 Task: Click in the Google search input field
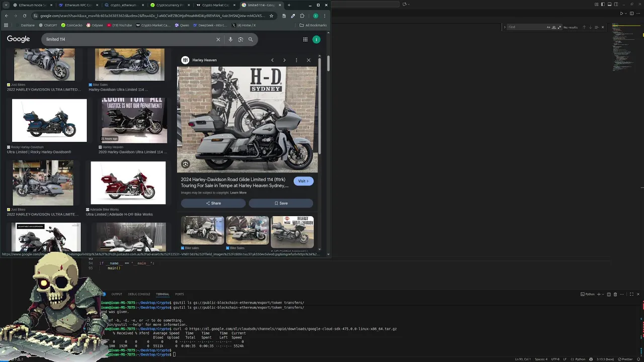pos(128,39)
